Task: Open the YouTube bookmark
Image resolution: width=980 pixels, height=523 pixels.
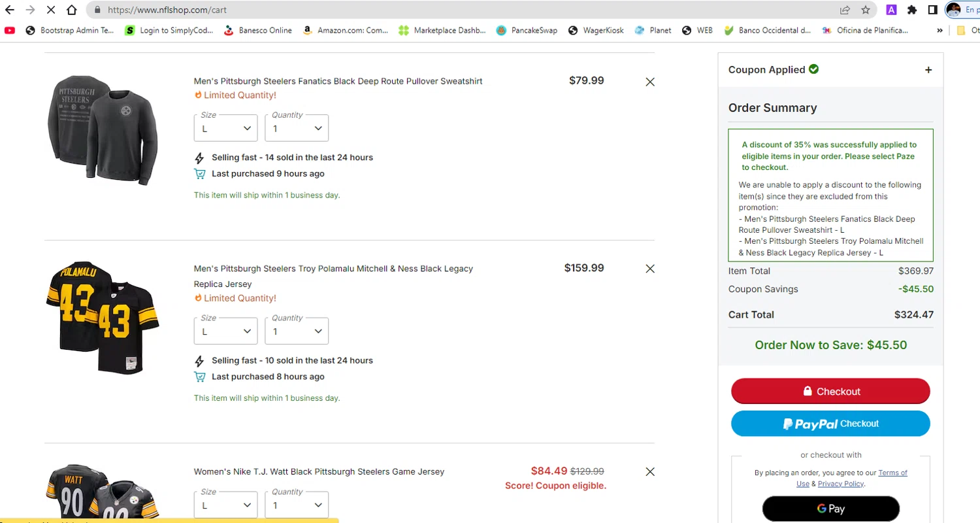Action: click(x=10, y=30)
